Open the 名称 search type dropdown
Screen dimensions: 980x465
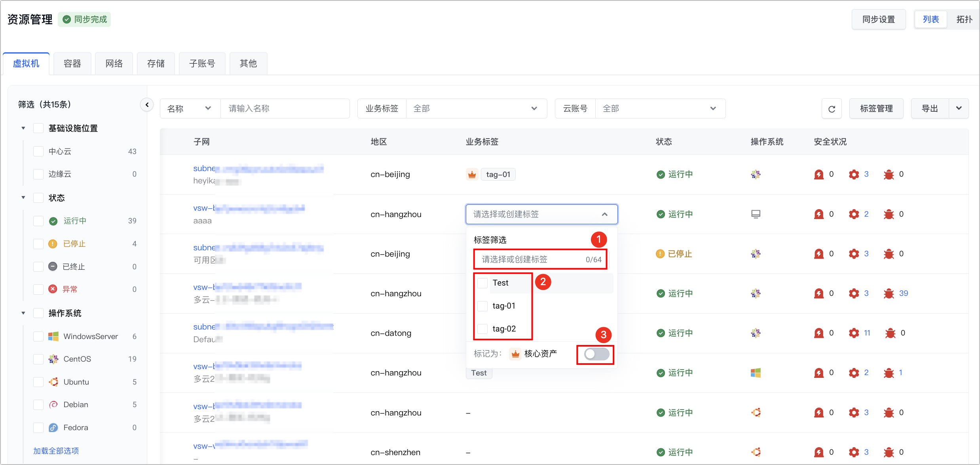point(190,109)
